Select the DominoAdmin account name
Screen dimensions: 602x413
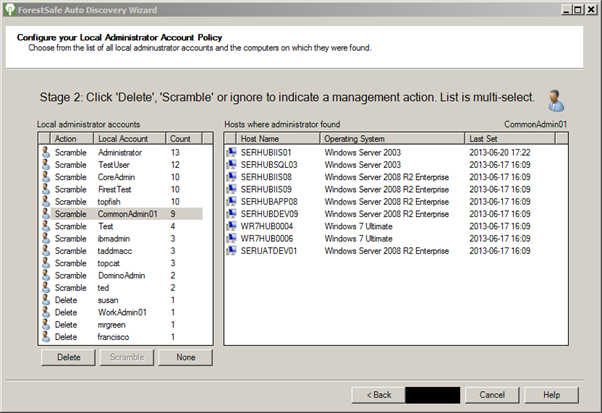121,275
